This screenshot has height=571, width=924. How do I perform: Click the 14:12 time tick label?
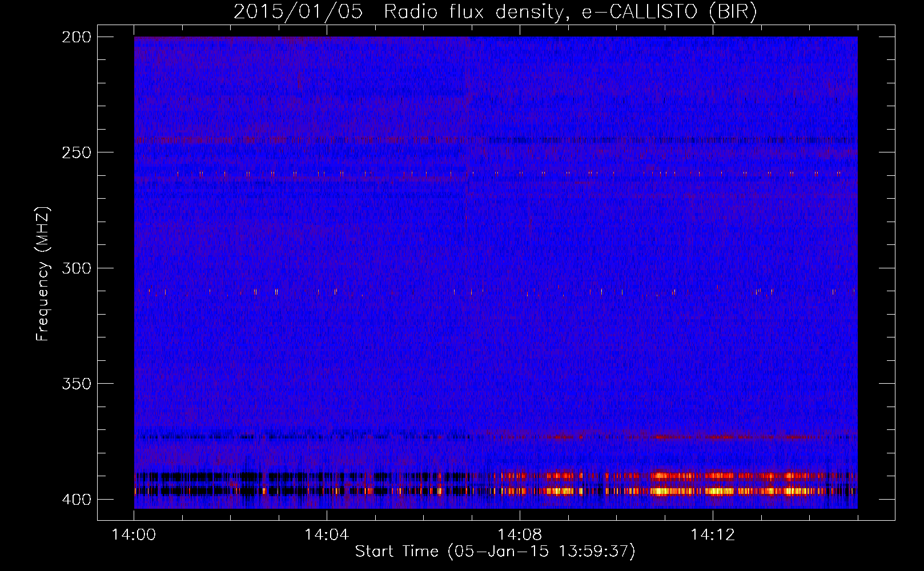712,535
